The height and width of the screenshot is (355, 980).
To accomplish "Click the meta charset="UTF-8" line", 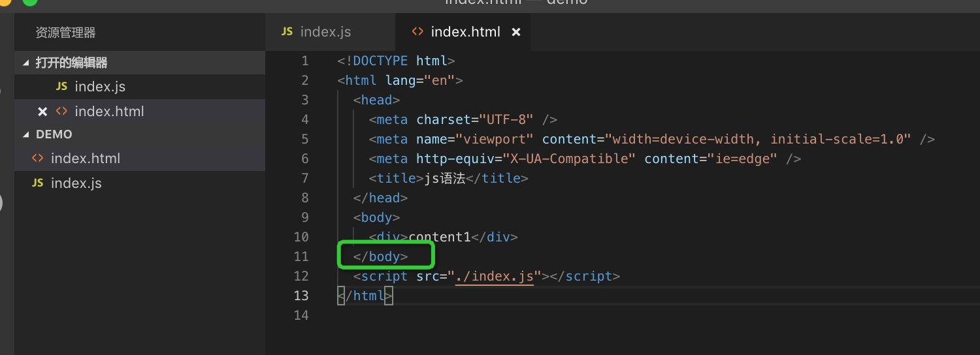I will point(463,119).
